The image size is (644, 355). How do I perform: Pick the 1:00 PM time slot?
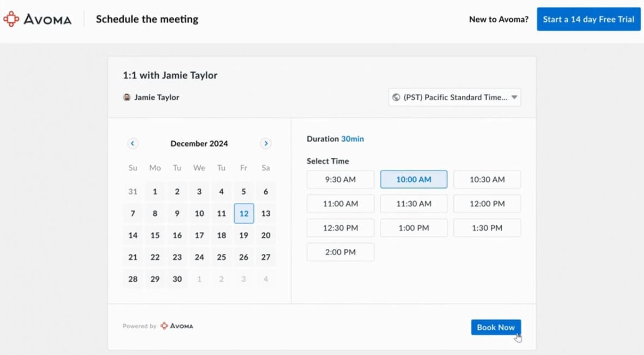point(414,228)
